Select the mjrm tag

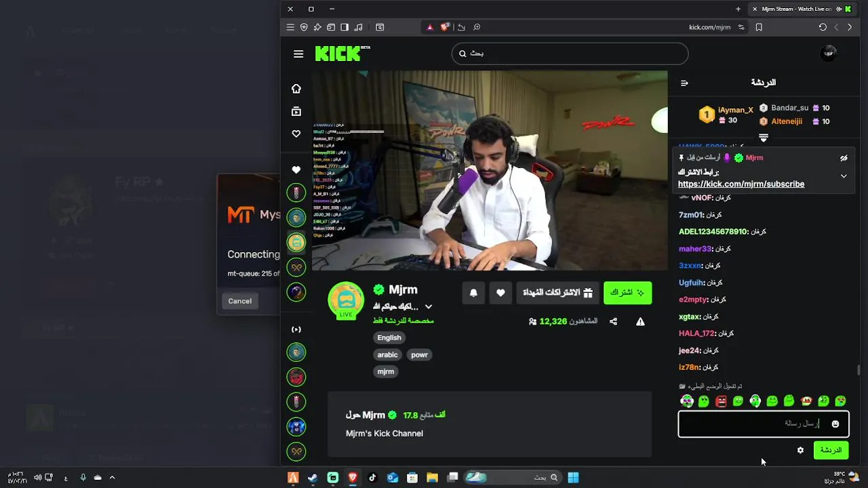click(x=385, y=371)
